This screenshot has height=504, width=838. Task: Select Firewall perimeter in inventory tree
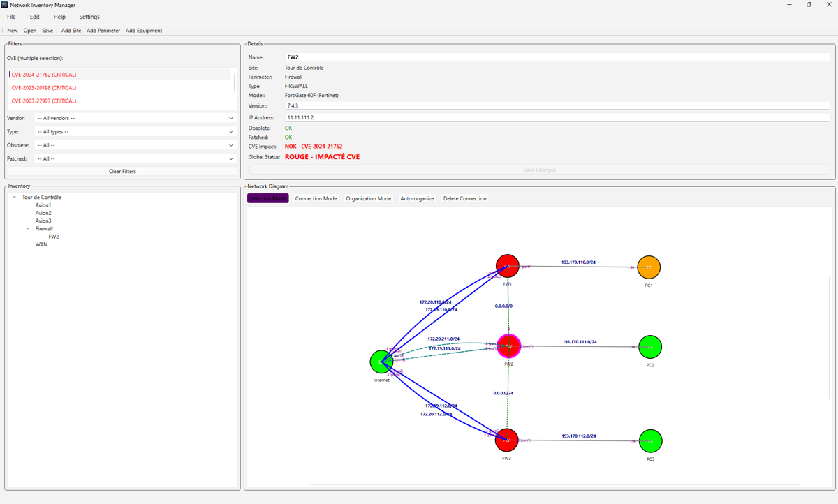(44, 229)
